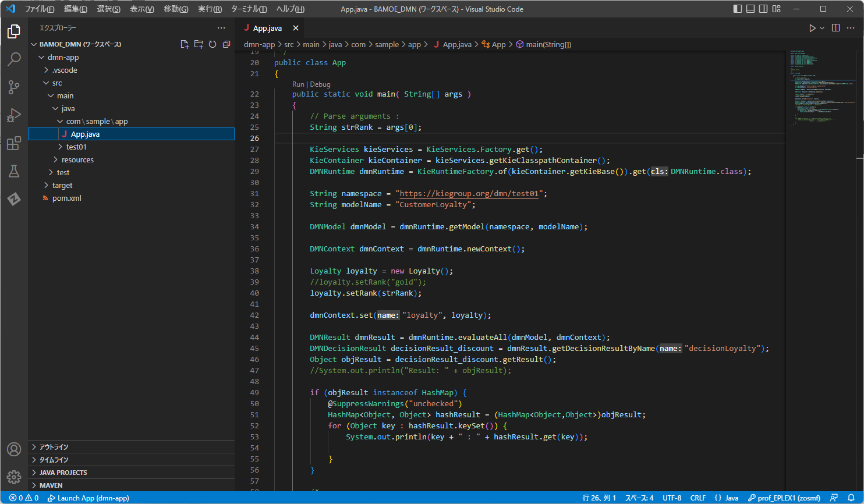This screenshot has height=504, width=864.
Task: Open the run button dropdown arrow
Action: [x=822, y=28]
